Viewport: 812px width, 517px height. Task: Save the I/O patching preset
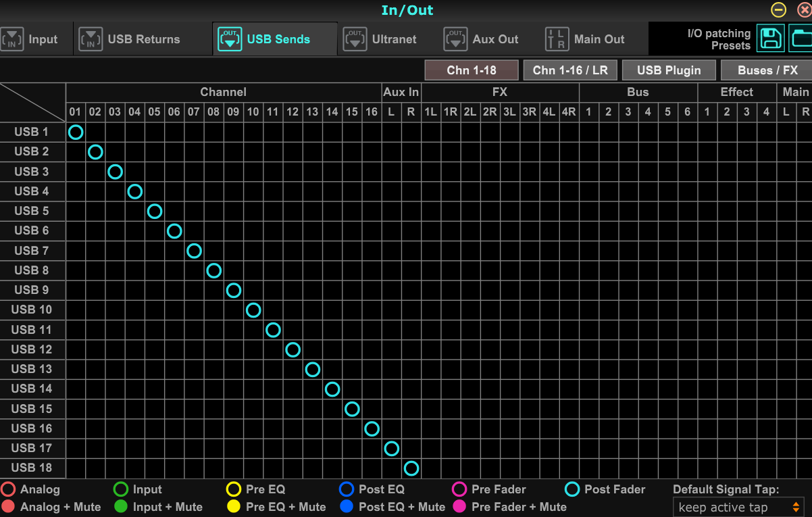[770, 39]
